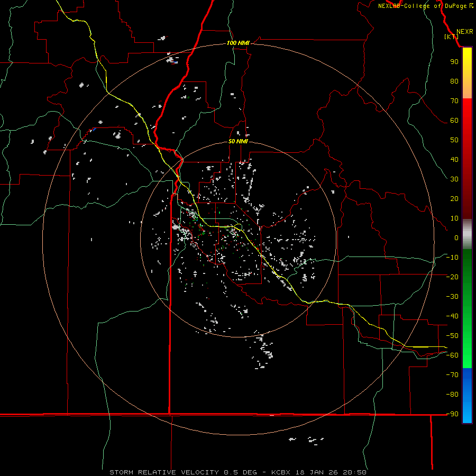Select the "NEXLAB-College of DuPage" credit text

tap(422, 6)
